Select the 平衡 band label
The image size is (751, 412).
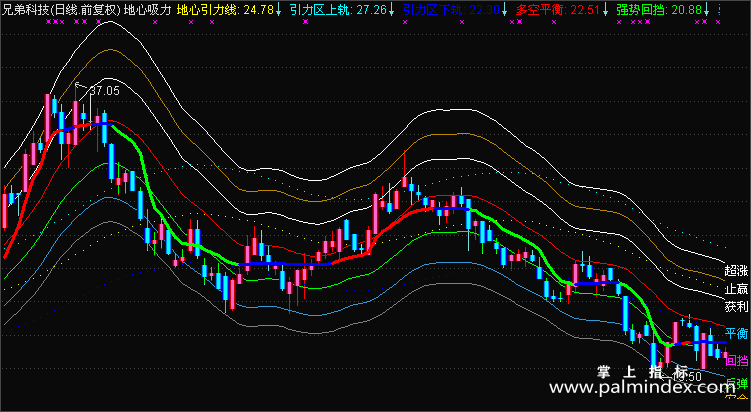click(x=736, y=333)
